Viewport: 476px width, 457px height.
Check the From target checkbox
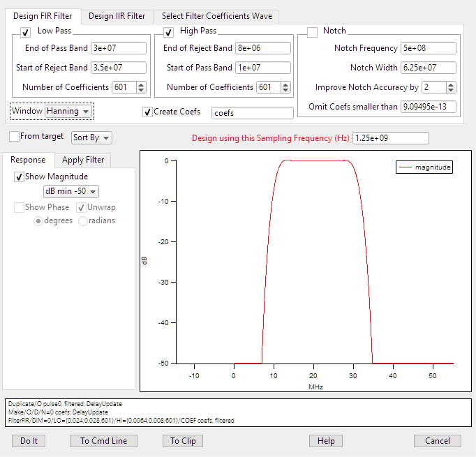[x=15, y=136]
